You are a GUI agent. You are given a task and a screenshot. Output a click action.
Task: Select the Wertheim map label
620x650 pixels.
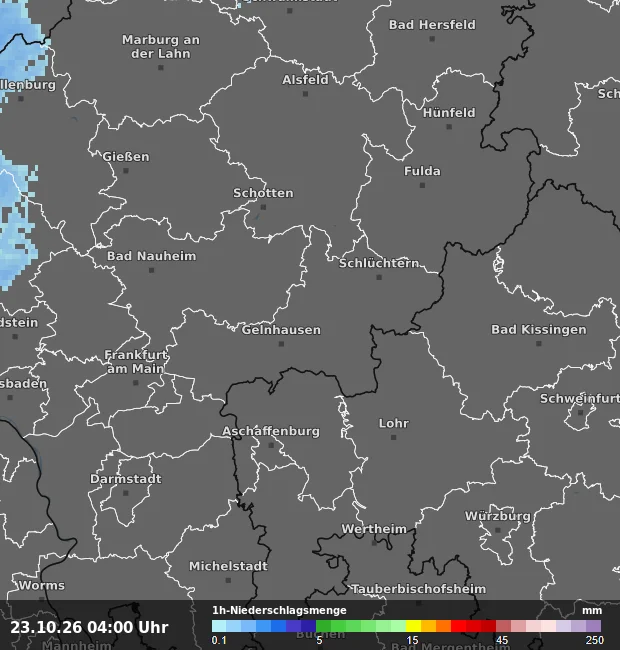tap(374, 529)
